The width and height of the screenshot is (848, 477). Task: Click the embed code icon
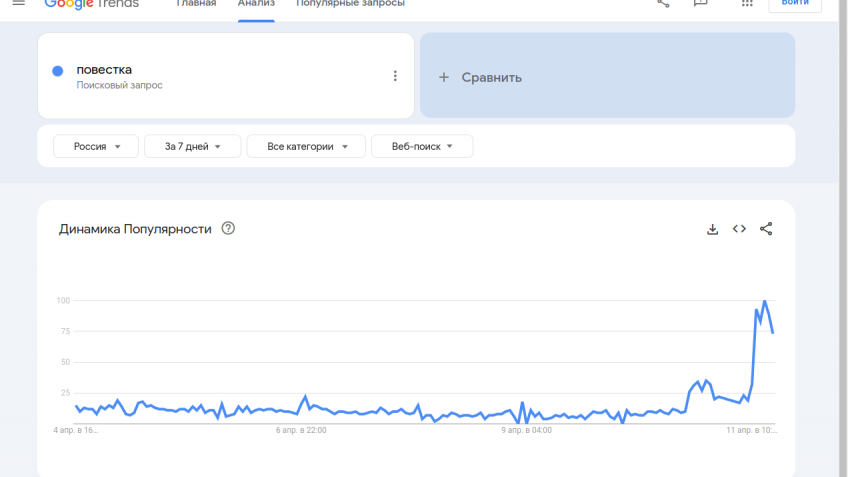(739, 229)
